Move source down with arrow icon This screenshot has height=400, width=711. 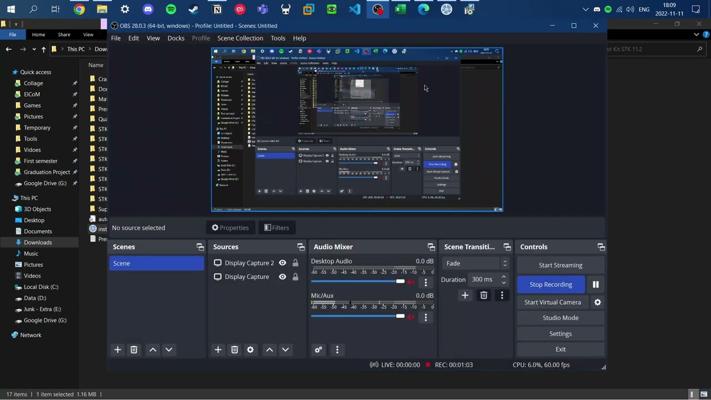point(286,350)
